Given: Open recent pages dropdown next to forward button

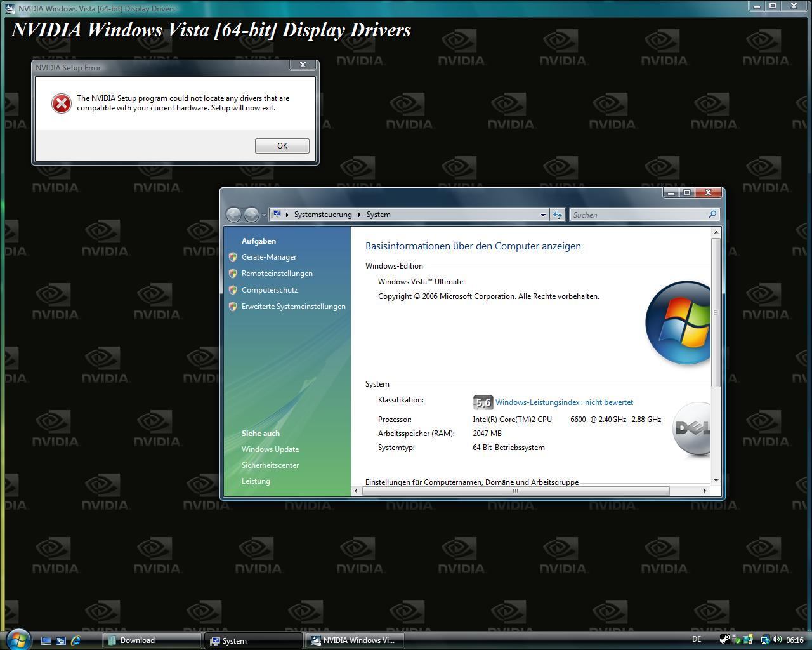Looking at the screenshot, I should pyautogui.click(x=264, y=215).
